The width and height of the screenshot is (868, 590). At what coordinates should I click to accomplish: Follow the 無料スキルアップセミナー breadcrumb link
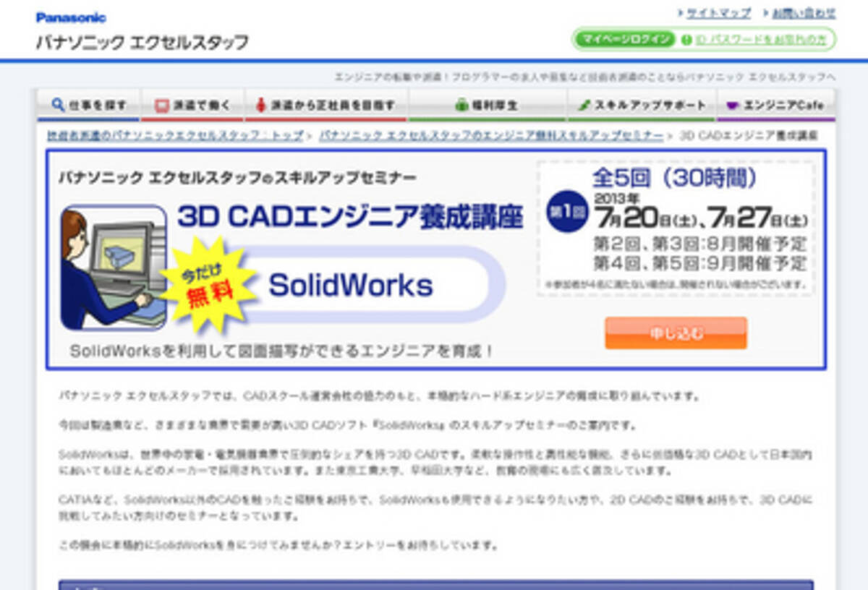click(491, 135)
